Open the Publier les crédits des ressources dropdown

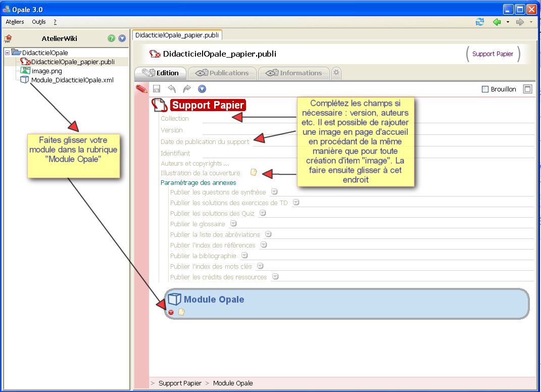(275, 276)
